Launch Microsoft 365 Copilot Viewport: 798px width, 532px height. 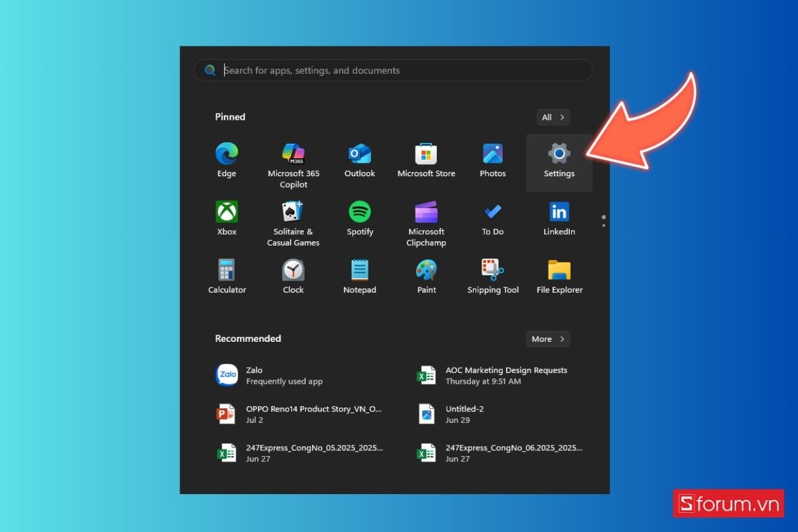[293, 165]
